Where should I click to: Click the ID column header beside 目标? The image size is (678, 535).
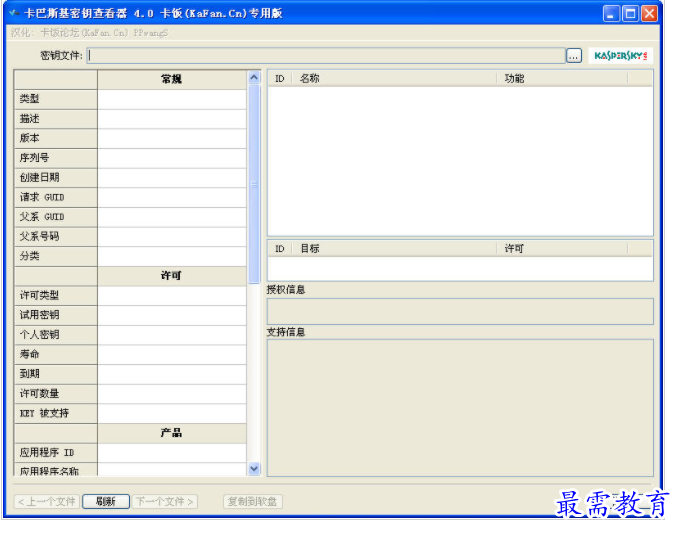coord(280,249)
